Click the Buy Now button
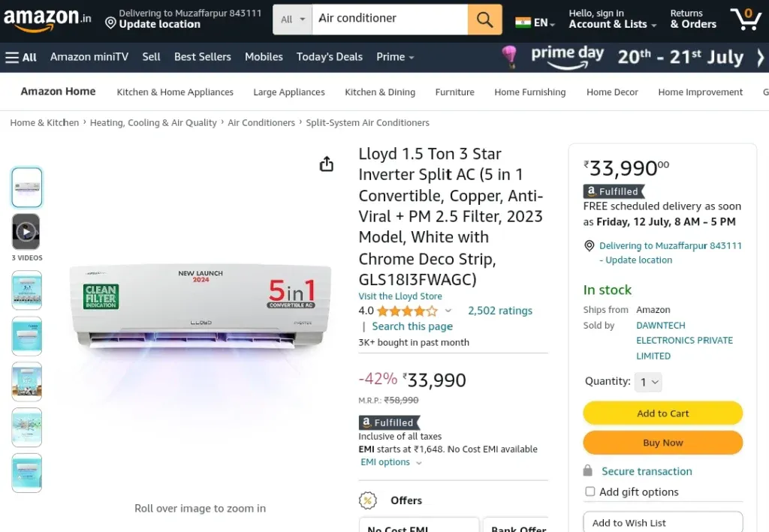This screenshot has height=532, width=769. 662,443
